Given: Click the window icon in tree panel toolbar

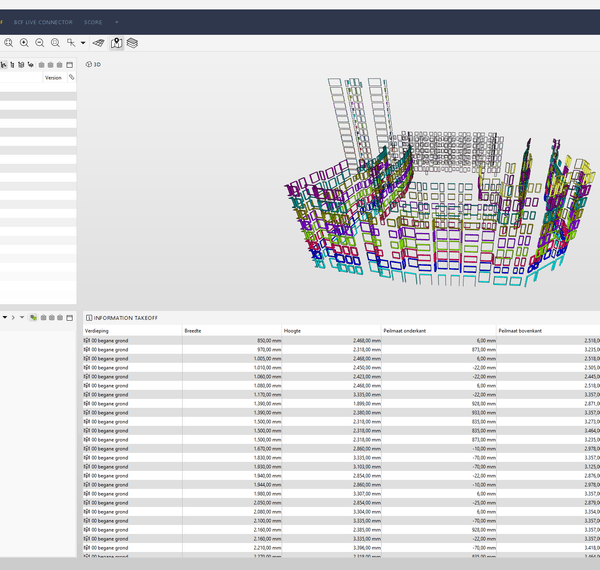Looking at the screenshot, I should [70, 64].
